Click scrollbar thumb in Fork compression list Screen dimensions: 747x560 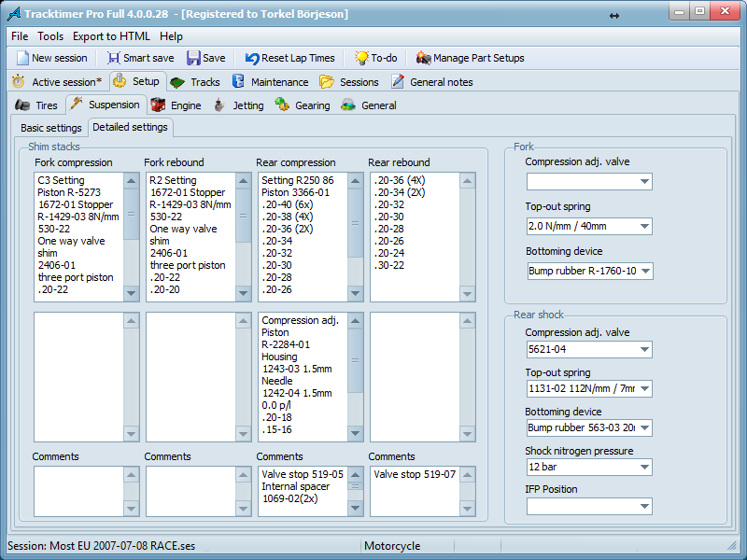tap(131, 214)
